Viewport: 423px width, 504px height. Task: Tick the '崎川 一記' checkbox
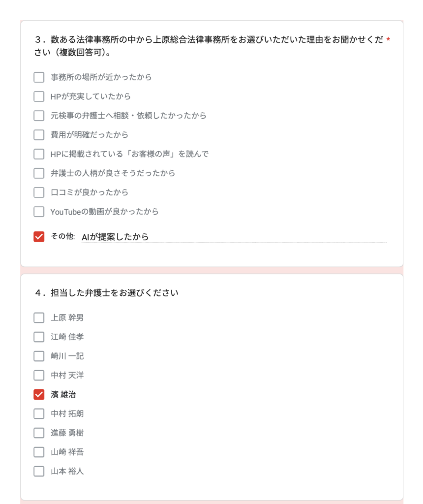[39, 356]
